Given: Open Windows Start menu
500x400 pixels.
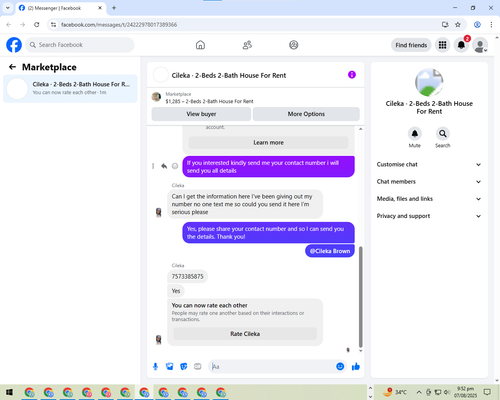Looking at the screenshot, I should coord(9,392).
